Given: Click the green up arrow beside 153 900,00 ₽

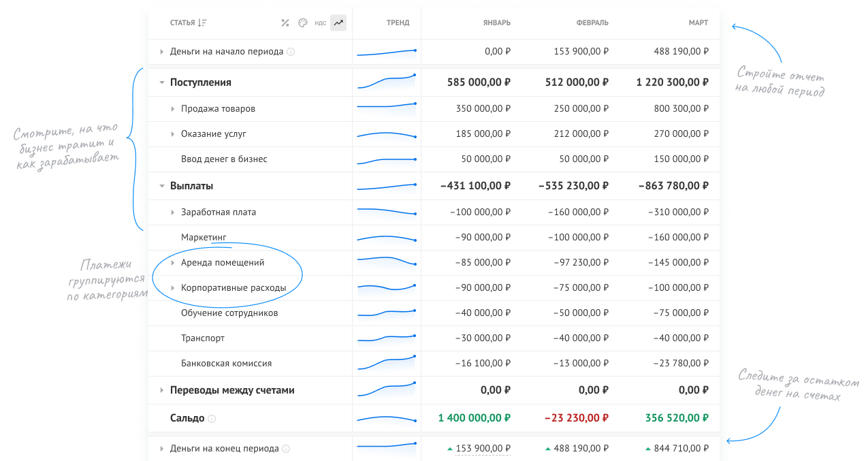Looking at the screenshot, I should click(450, 449).
